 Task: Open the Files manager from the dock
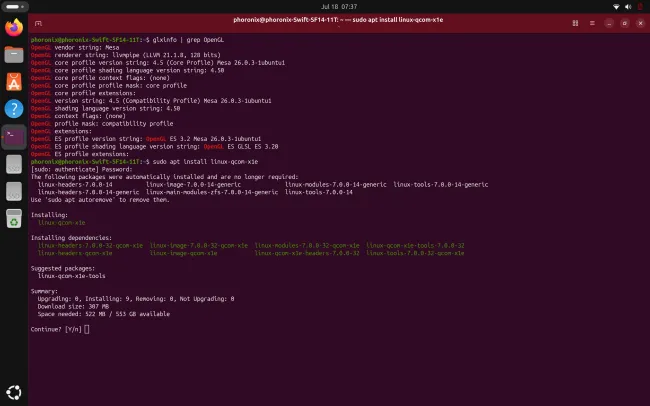tap(14, 55)
